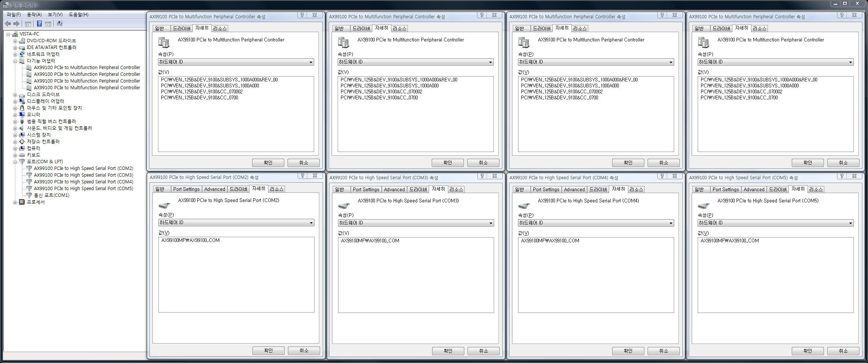The image size is (868, 363).
Task: Toggle the show/hide action pane toolbar icon
Action: 48,24
